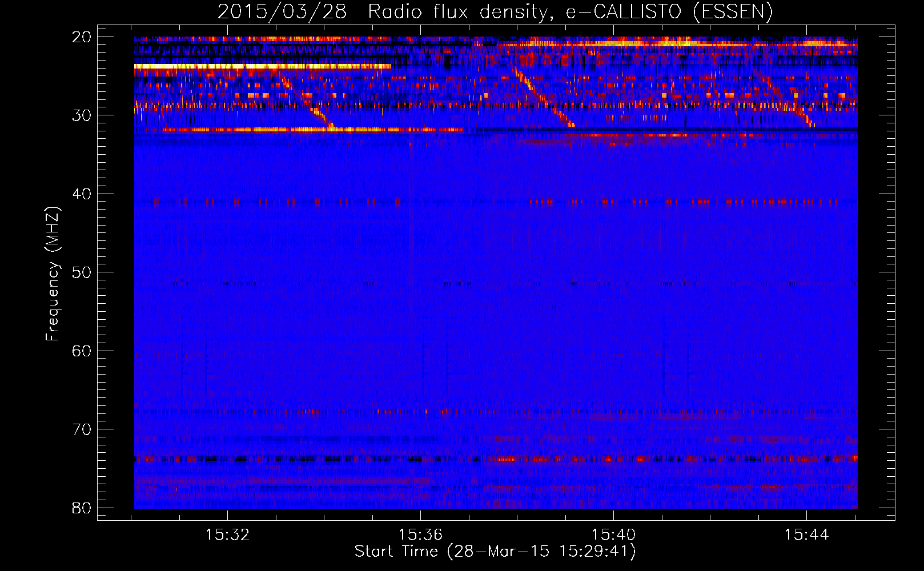Click the 20 frequency tick label
924x571 pixels.
82,37
